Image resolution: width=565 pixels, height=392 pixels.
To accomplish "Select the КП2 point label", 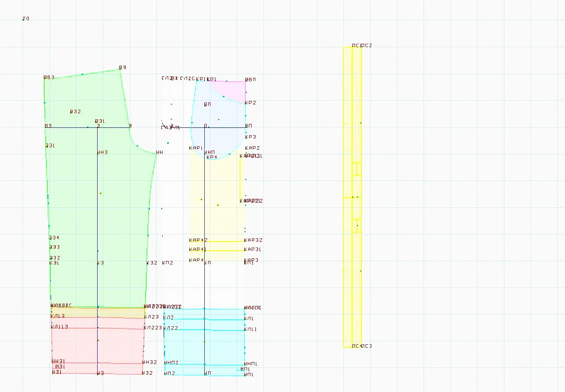I will pos(167,263).
